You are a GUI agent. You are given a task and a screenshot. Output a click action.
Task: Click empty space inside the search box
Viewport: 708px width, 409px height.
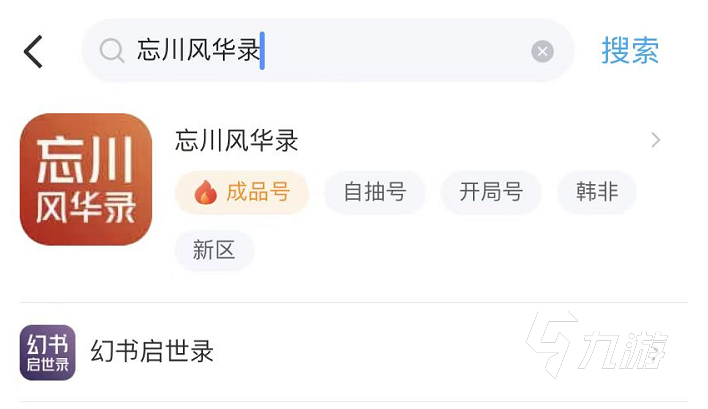pos(400,51)
